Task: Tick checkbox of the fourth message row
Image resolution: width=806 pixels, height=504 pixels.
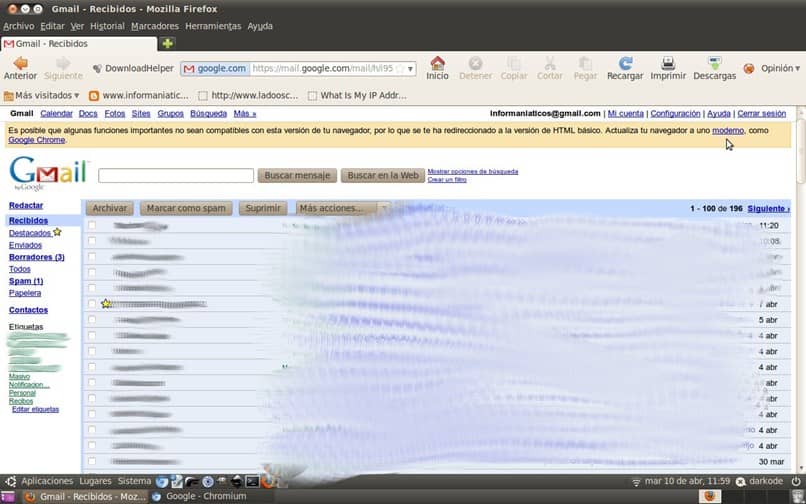Action: click(x=91, y=272)
